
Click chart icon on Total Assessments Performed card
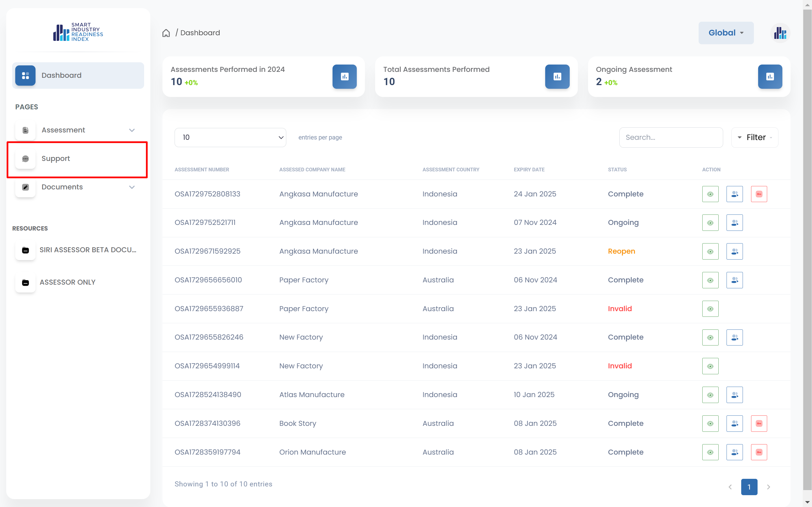557,76
